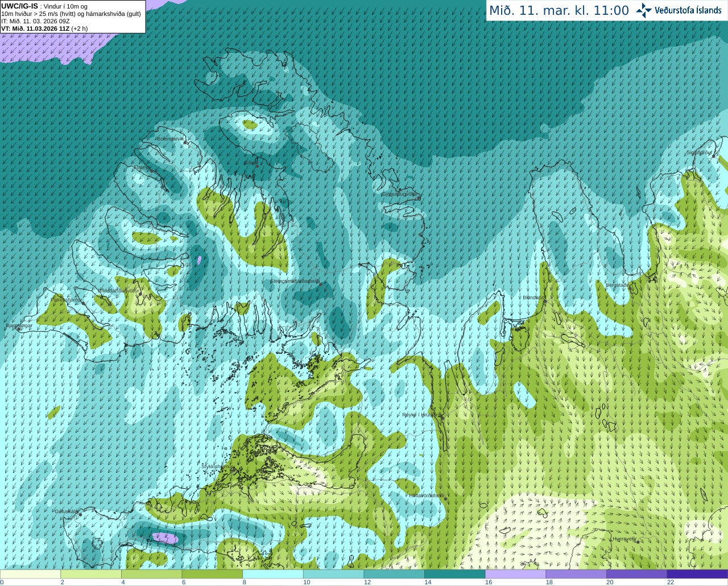
Task: Click the Flateyri station label
Action: tap(142, 168)
